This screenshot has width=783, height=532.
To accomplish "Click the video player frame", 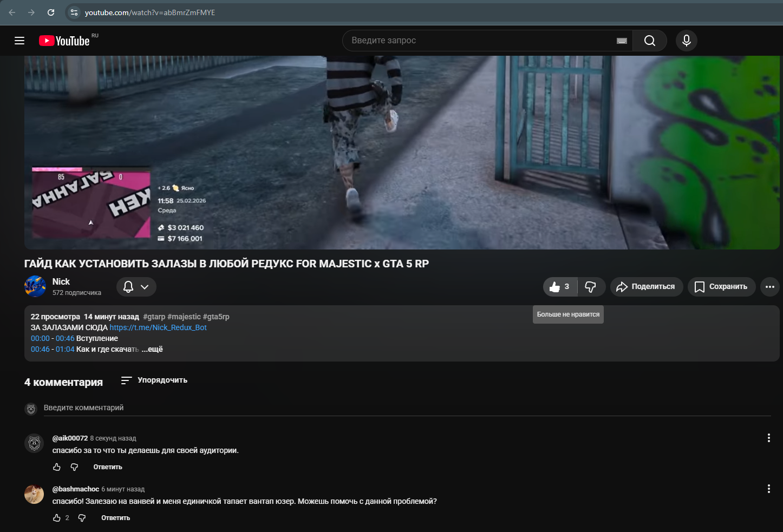I will (402, 152).
